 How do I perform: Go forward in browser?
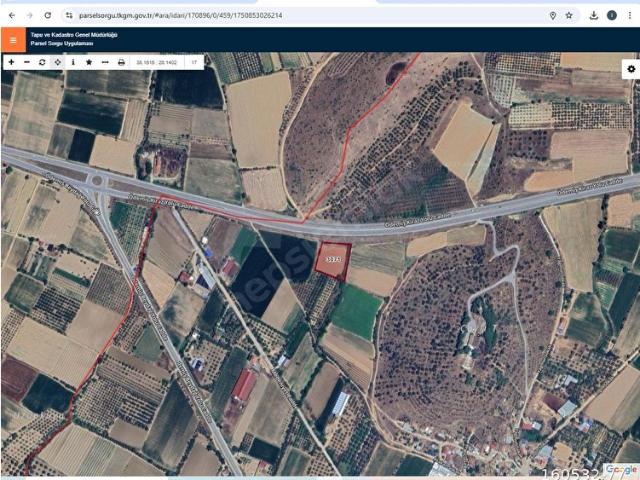point(29,16)
